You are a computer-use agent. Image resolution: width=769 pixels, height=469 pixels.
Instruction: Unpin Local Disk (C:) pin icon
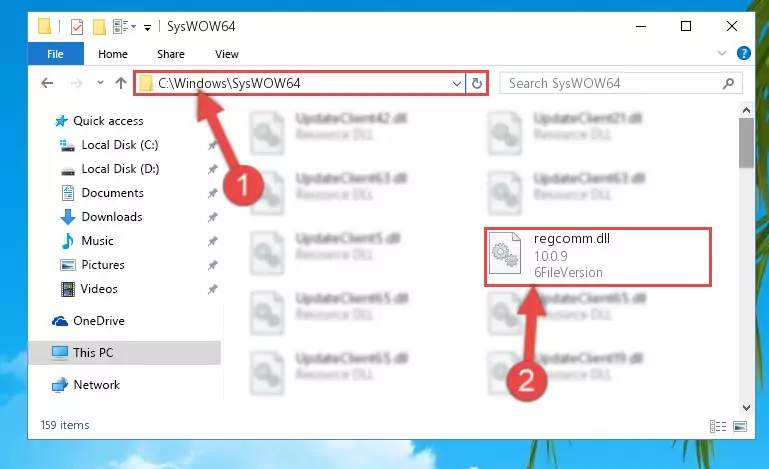click(212, 145)
